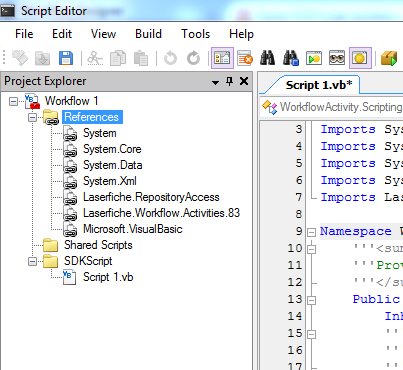Toggle the Project Explorer panel icon
The image size is (403, 370).
pos(222,58)
